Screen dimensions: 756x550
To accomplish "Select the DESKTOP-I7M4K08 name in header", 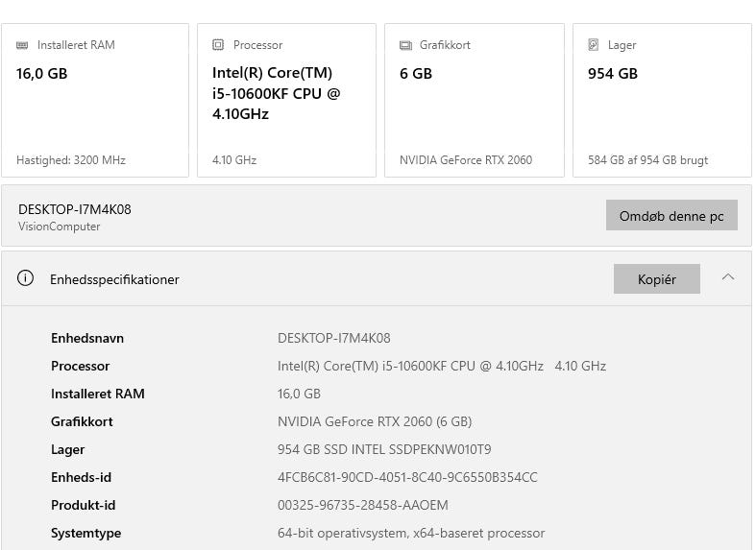I will (x=74, y=209).
